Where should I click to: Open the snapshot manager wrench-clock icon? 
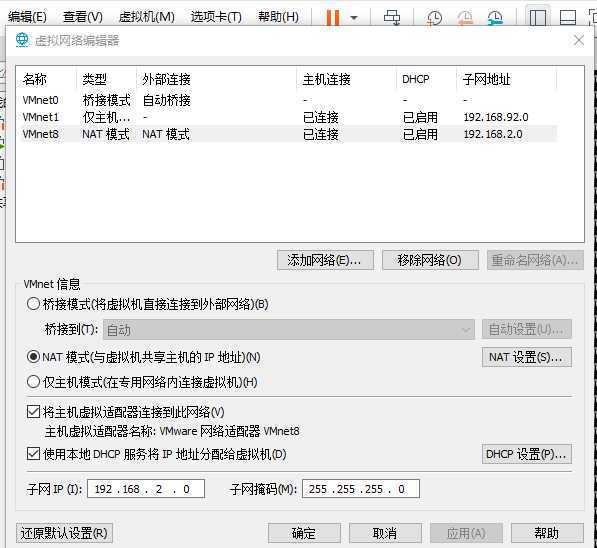495,18
